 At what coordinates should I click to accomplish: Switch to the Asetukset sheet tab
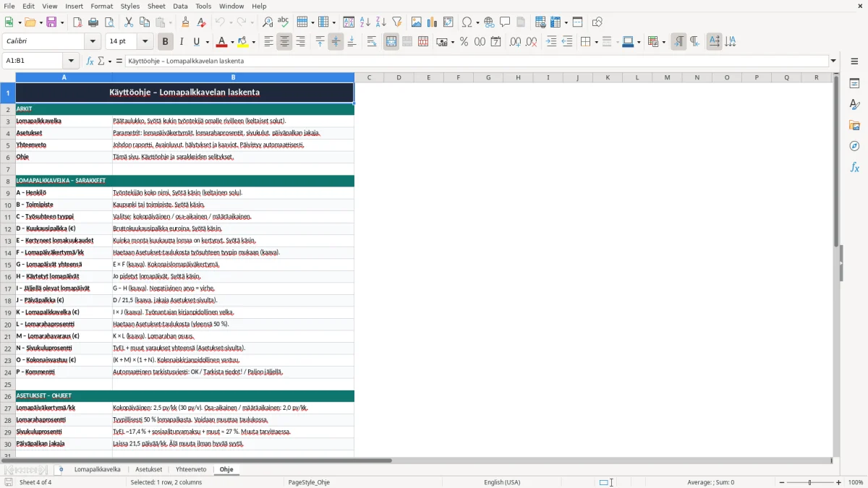click(149, 469)
